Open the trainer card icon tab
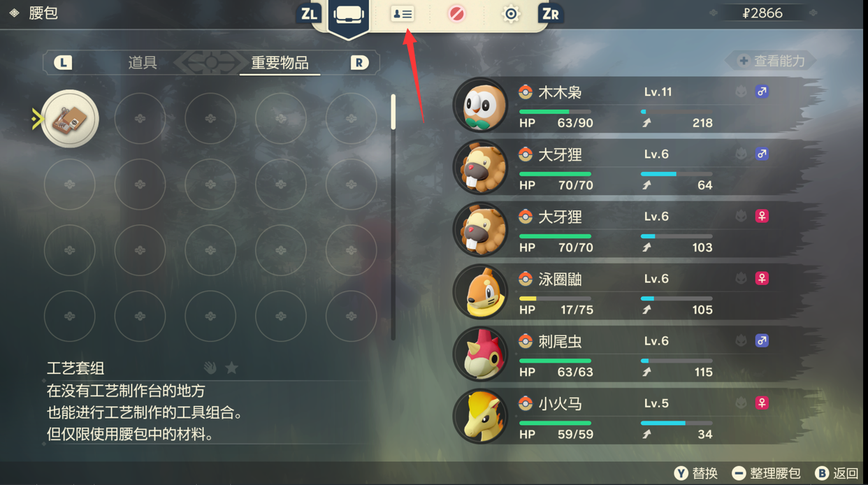This screenshot has height=485, width=868. (x=403, y=14)
